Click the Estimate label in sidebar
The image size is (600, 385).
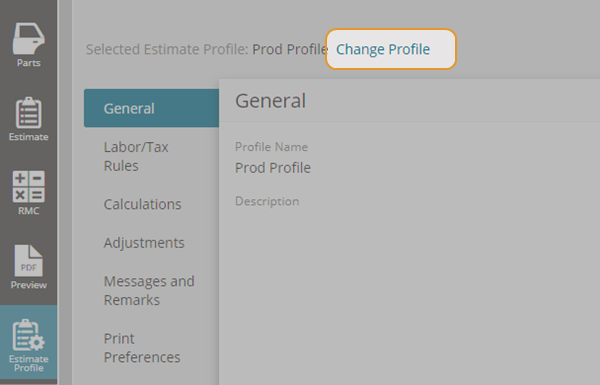point(29,137)
